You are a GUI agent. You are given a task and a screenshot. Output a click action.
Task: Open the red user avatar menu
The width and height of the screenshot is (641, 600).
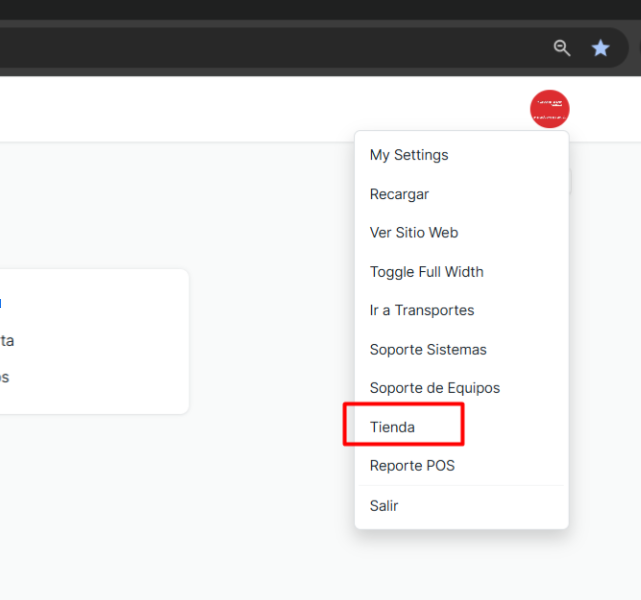pos(549,109)
